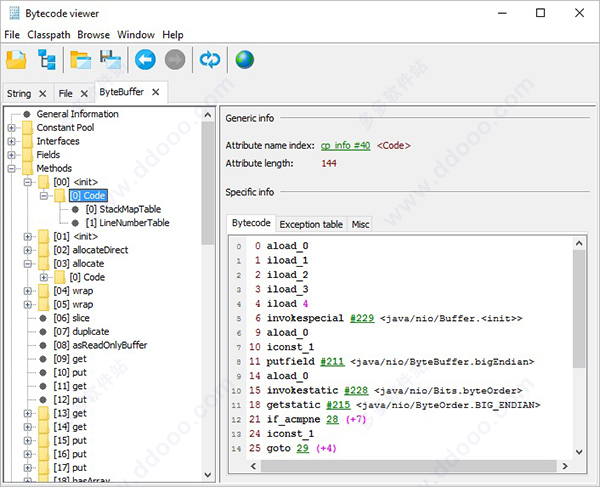Click the bytecode horizontal scrollbar right arrow
The width and height of the screenshot is (600, 487).
pos(565,466)
